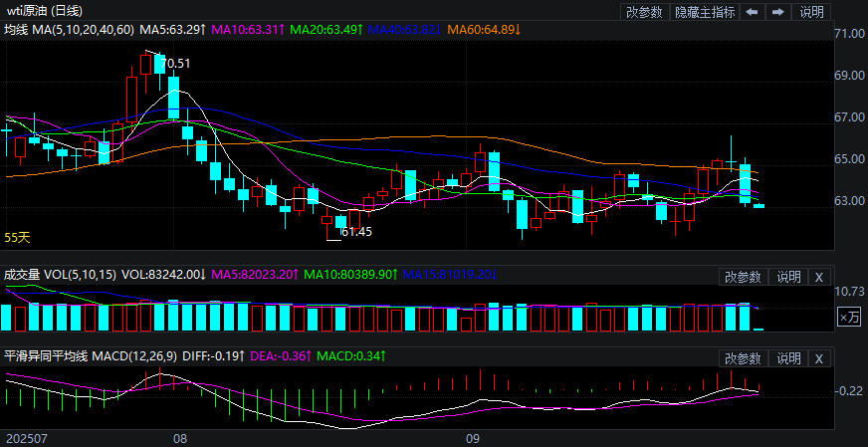This screenshot has height=447, width=868.
Task: Select the 成交量 VOL(5,10,15) indicator label
Action: tap(60, 274)
